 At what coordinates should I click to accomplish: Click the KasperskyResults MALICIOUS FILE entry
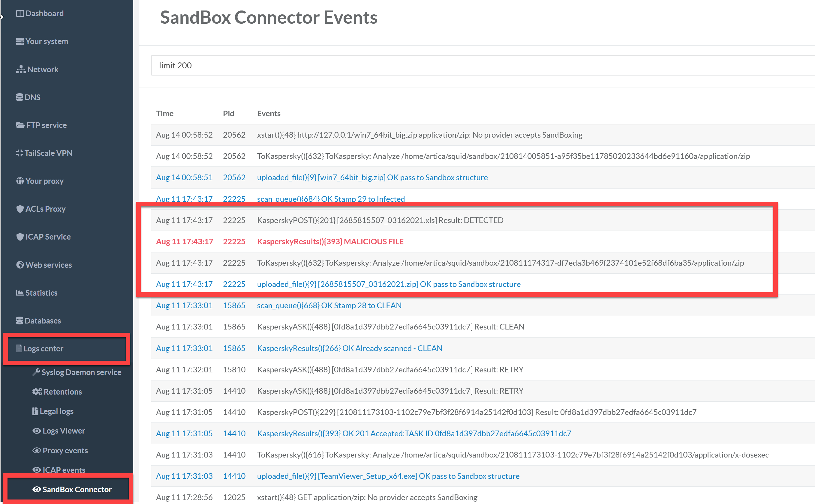[x=330, y=241]
